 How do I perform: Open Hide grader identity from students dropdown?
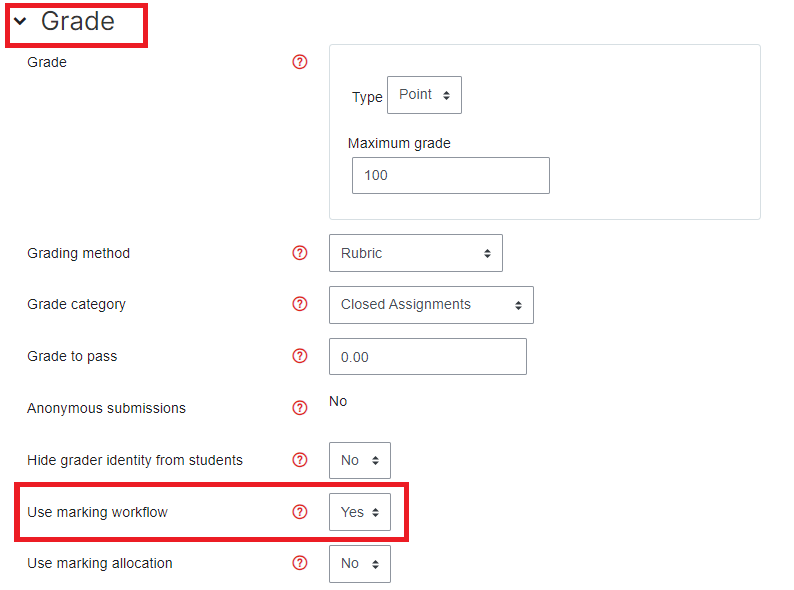point(360,460)
